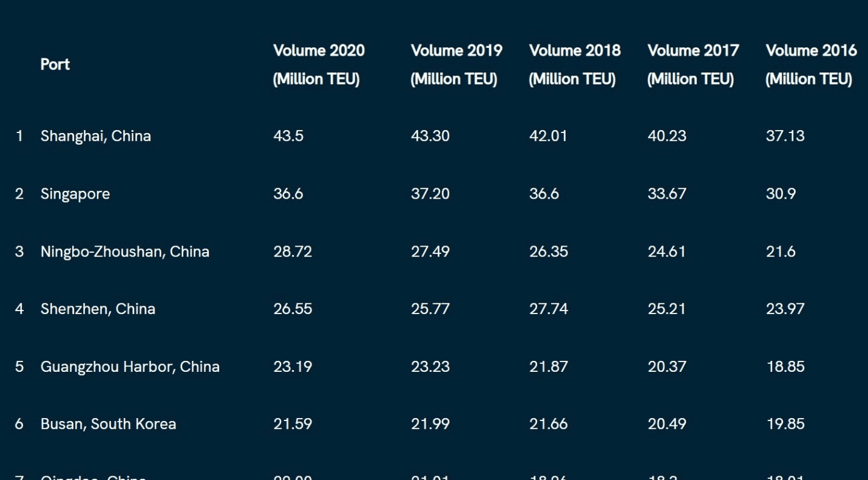
Task: Sort by Volume 2017 column header
Action: click(693, 64)
